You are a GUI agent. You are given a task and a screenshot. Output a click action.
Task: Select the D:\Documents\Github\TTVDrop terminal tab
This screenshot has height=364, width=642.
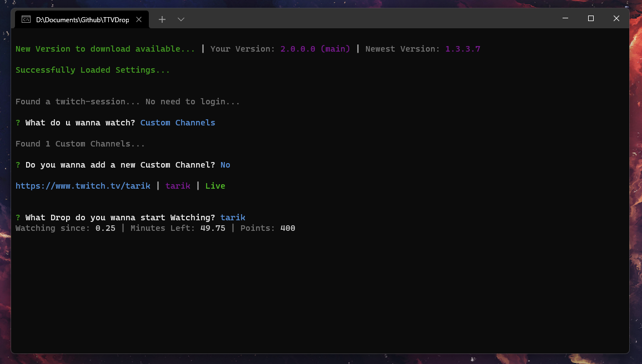[x=82, y=19]
